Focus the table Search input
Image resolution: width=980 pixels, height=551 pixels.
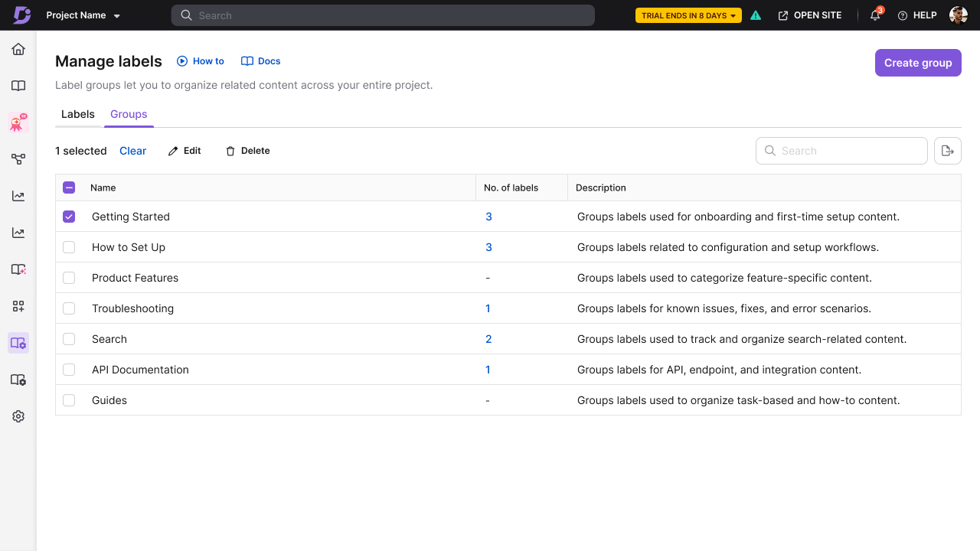(841, 151)
